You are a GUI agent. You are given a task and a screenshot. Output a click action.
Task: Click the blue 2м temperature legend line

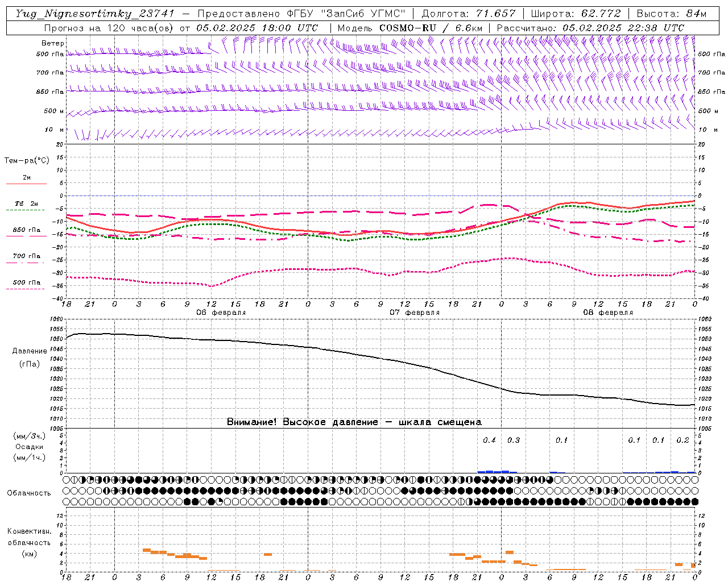(27, 184)
